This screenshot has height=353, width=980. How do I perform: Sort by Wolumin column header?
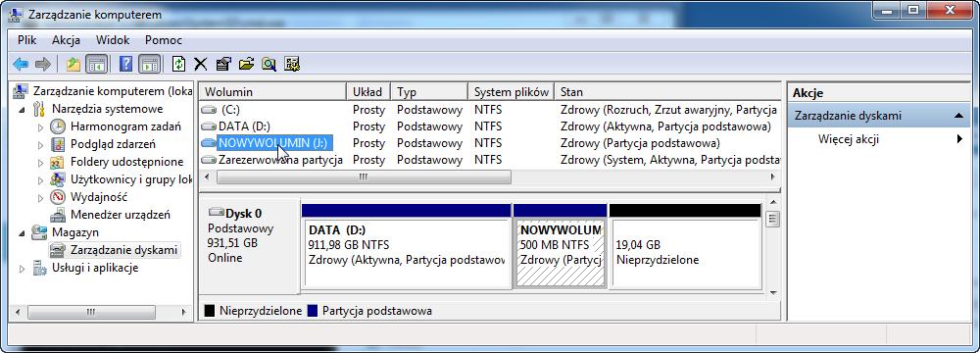point(272,91)
